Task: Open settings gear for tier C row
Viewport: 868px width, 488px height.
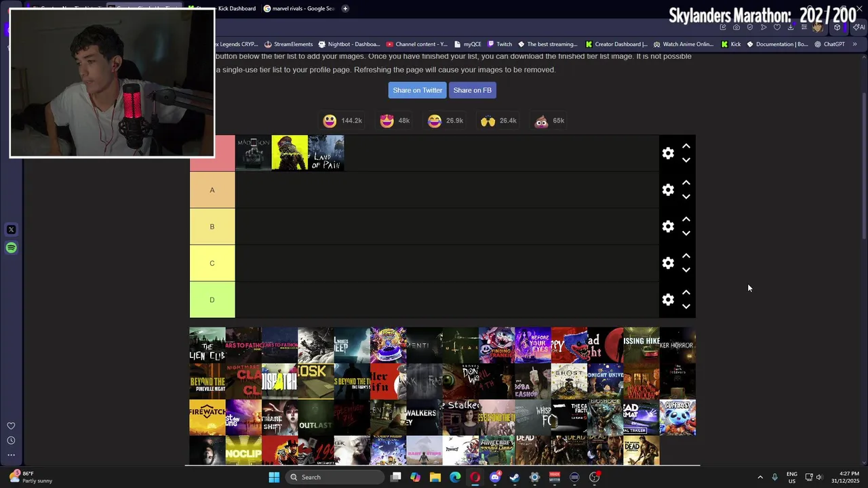Action: (x=668, y=263)
